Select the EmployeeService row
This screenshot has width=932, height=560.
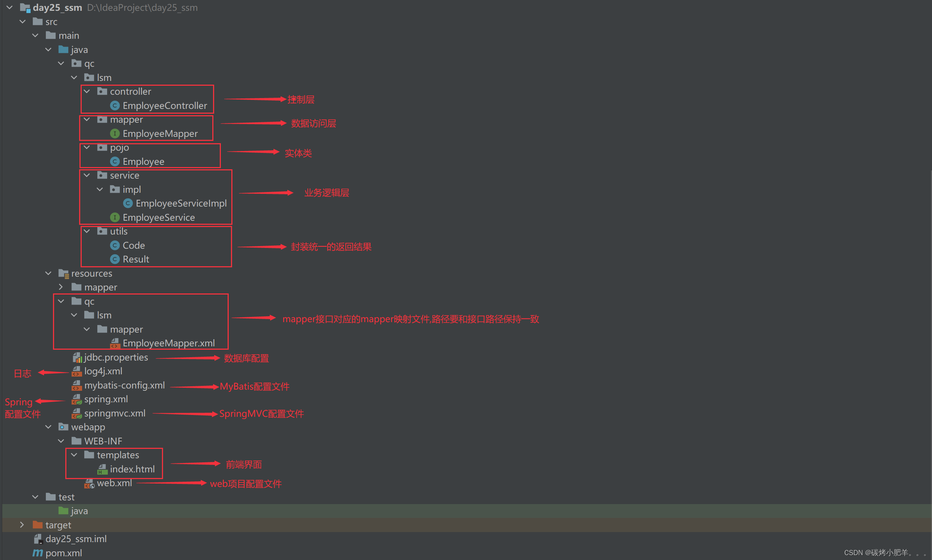pos(159,217)
